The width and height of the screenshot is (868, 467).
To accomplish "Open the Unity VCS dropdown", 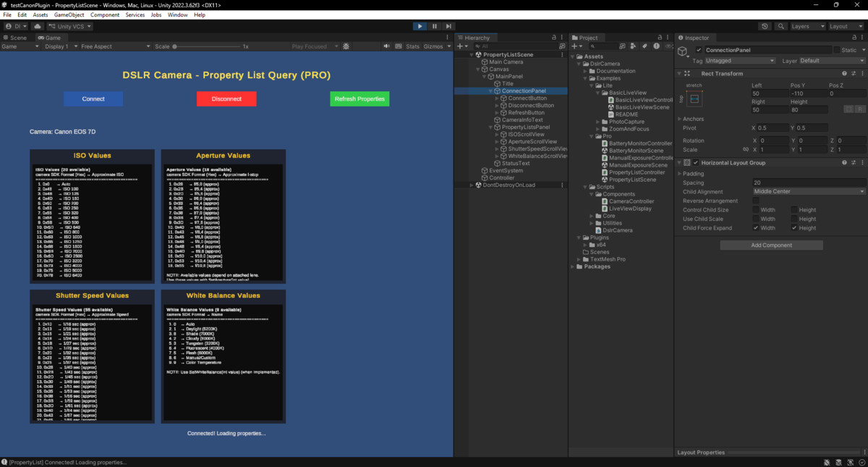I will click(x=70, y=26).
